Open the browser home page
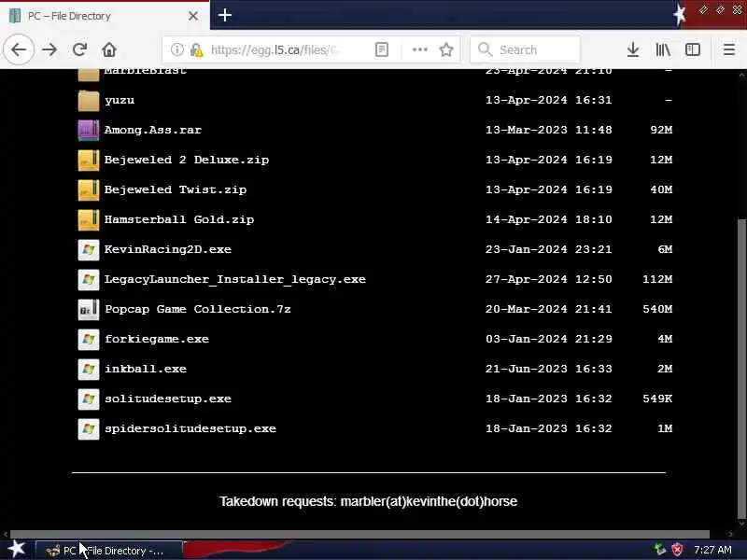Screen dimensions: 747x560 tap(109, 49)
